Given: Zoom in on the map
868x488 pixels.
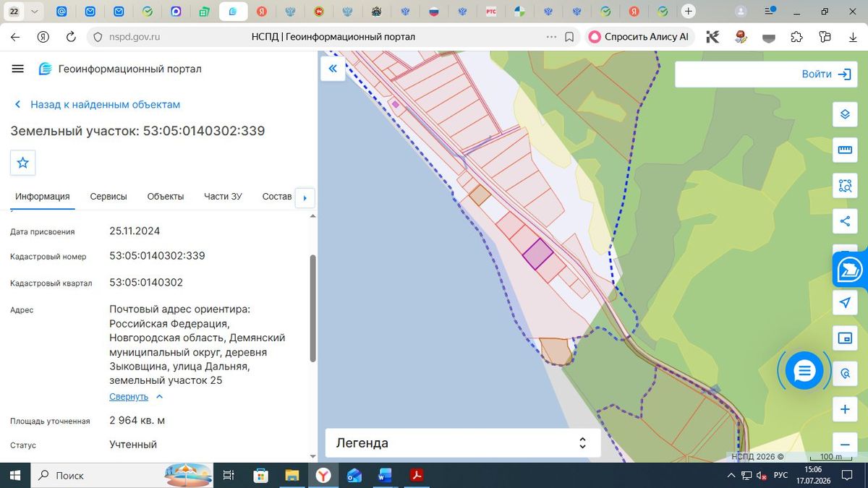Looking at the screenshot, I should [845, 410].
